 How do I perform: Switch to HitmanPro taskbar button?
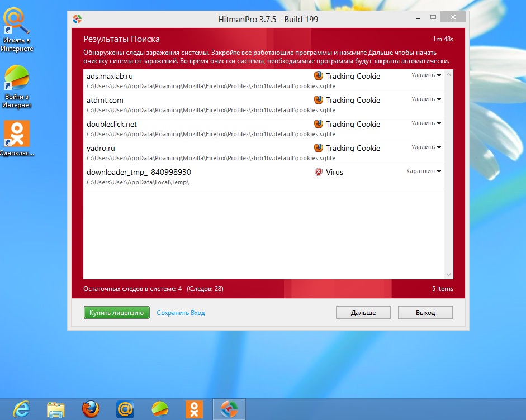[x=229, y=409]
